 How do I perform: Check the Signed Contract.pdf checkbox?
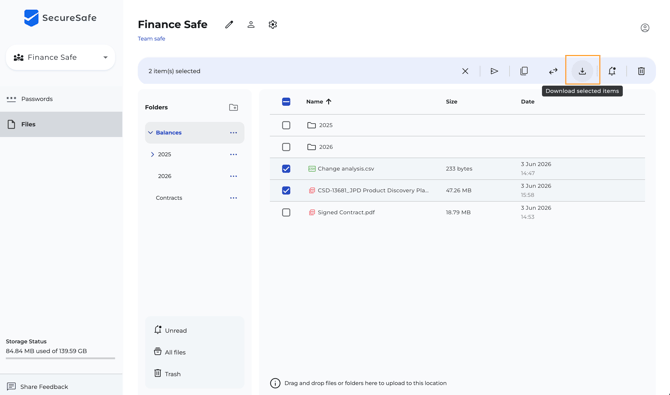tap(286, 212)
